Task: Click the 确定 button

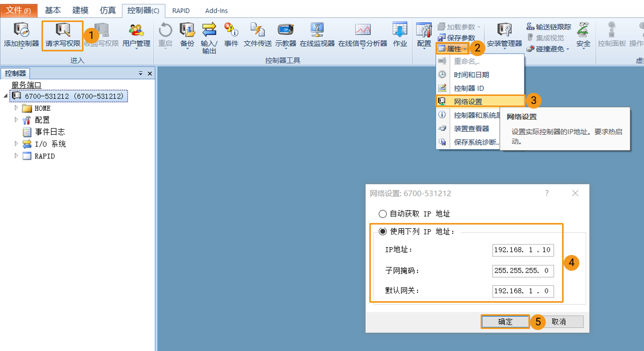Action: (505, 322)
